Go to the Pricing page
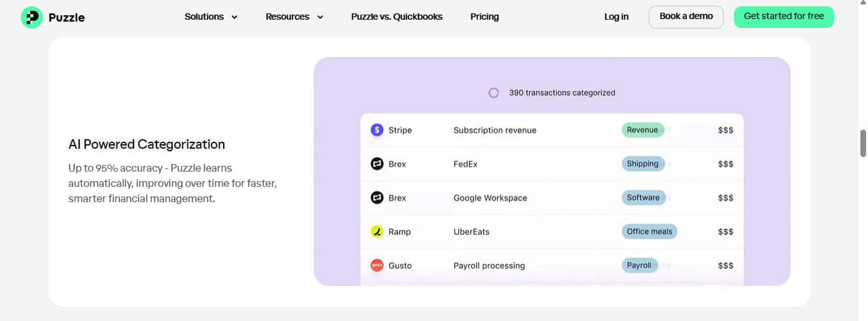The image size is (868, 321). 484,17
